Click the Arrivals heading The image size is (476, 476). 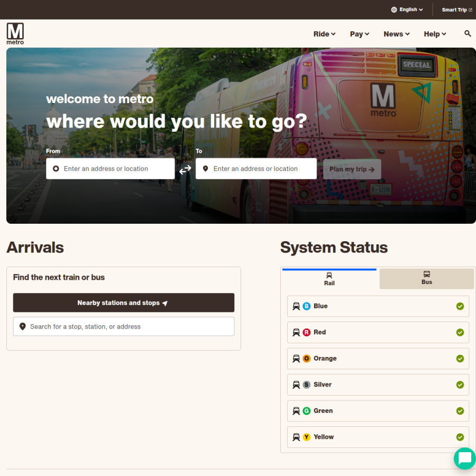tap(35, 248)
